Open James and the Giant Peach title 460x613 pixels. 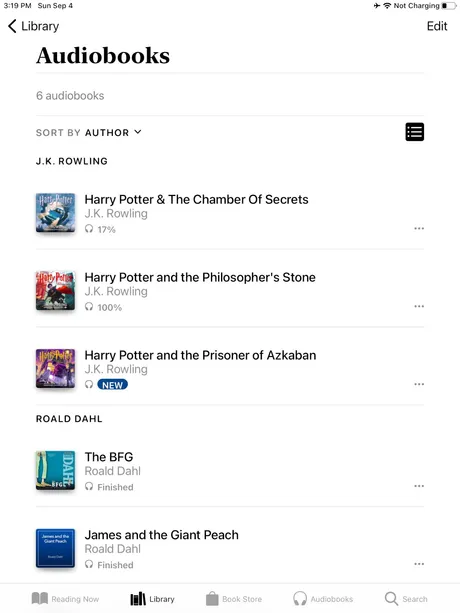point(162,535)
